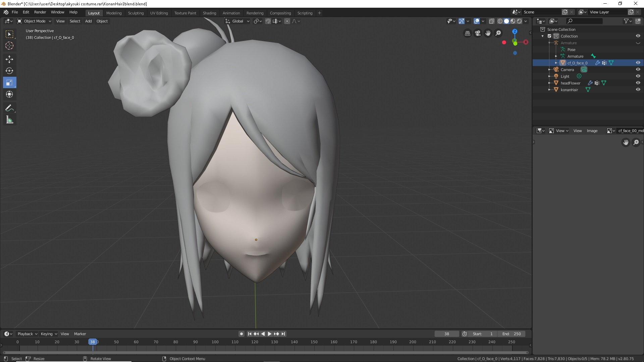
Task: Open the Render menu
Action: pos(40,12)
